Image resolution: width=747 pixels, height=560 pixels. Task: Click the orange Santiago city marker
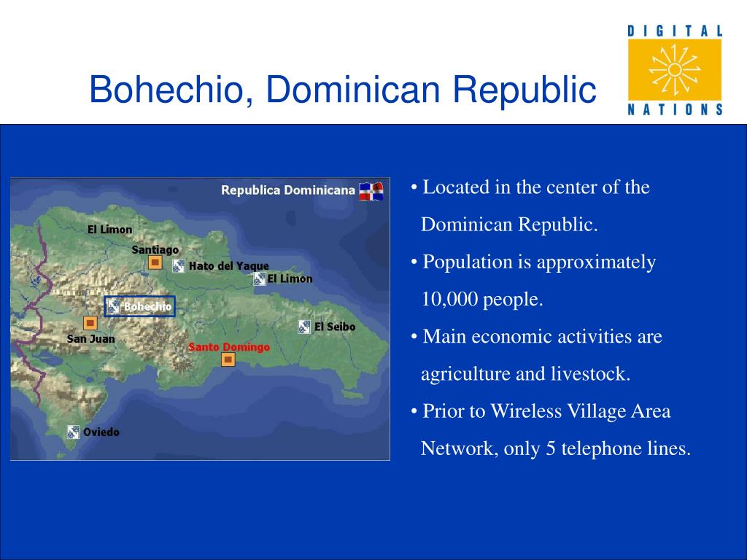point(155,262)
